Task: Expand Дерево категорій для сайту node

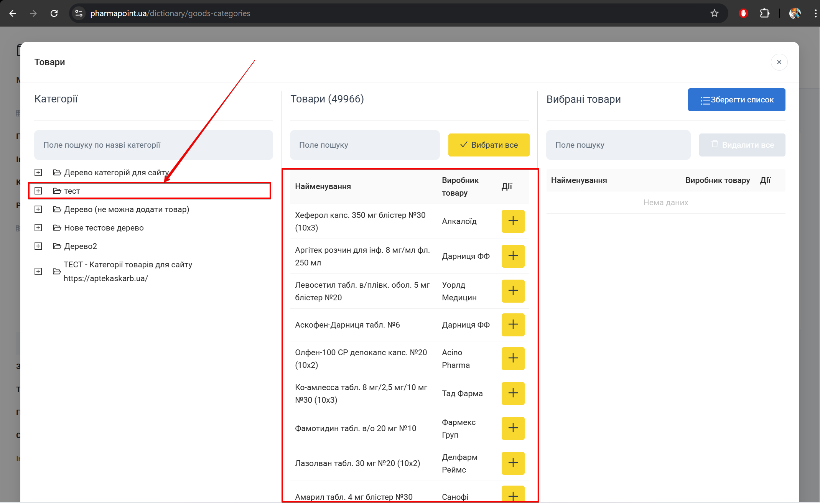Action: 38,173
